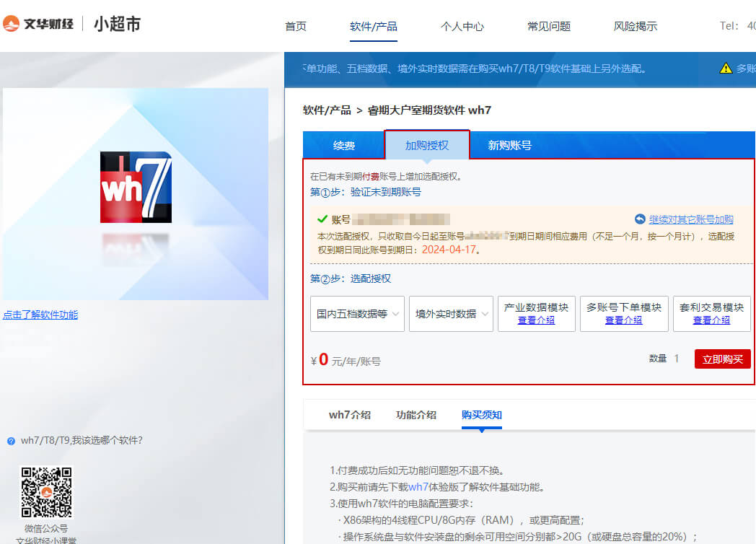The height and width of the screenshot is (544, 756).
Task: Click the quantity value 1
Action: 677,359
